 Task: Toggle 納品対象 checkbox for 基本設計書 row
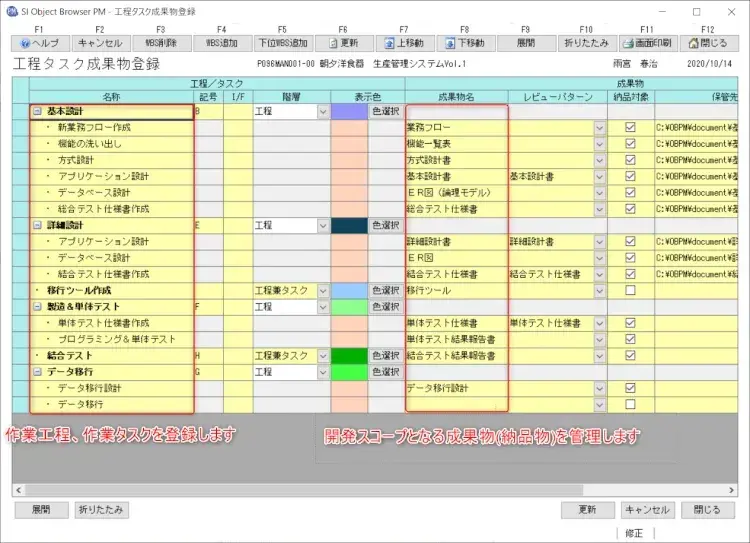pos(630,176)
